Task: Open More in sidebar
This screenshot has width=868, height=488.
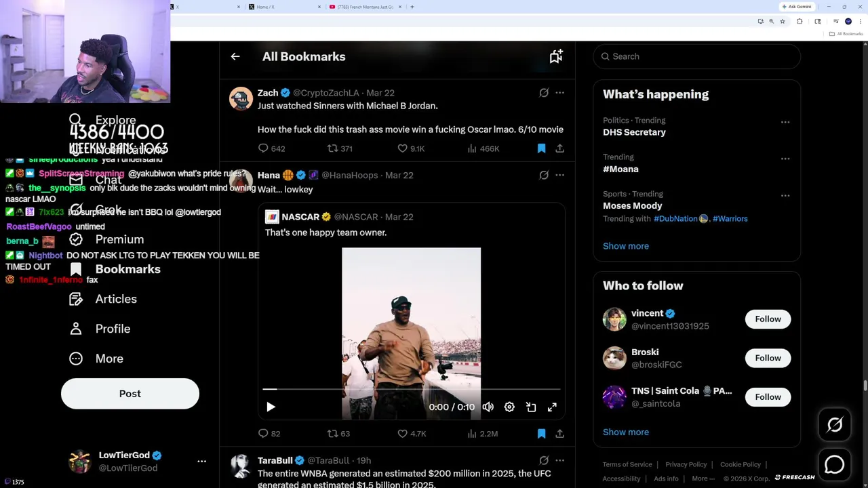Action: [96, 359]
